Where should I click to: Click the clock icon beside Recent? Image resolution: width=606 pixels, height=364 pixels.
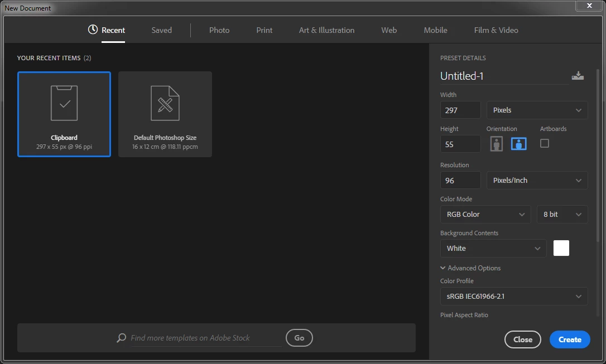(93, 30)
